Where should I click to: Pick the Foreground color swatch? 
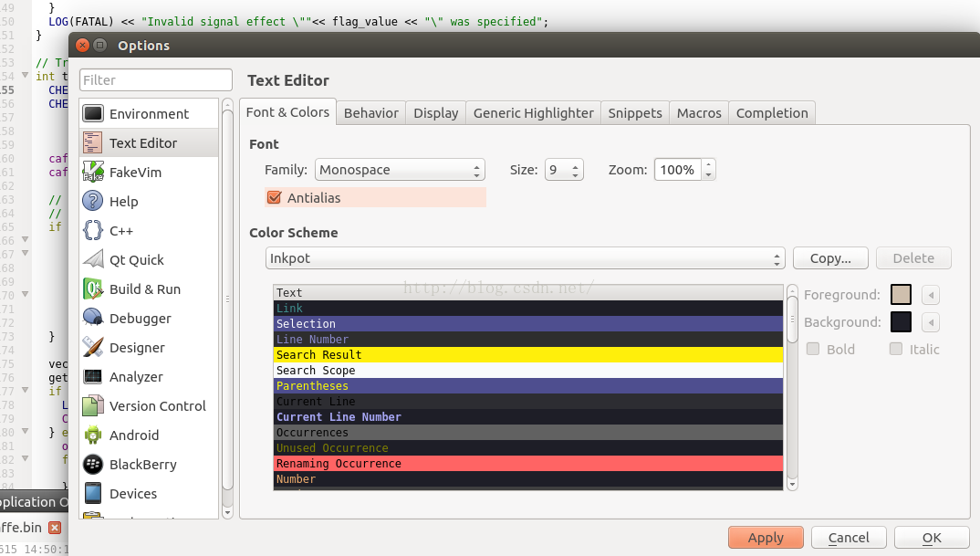[x=901, y=295]
